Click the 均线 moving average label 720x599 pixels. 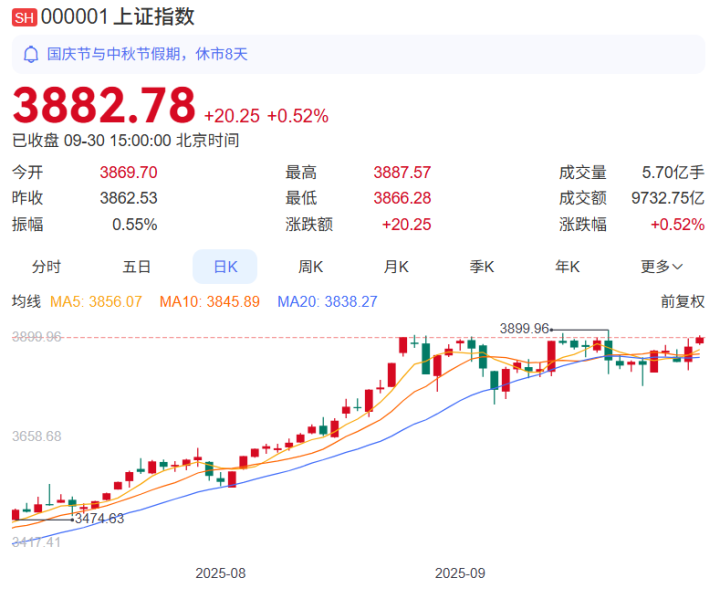[26, 302]
